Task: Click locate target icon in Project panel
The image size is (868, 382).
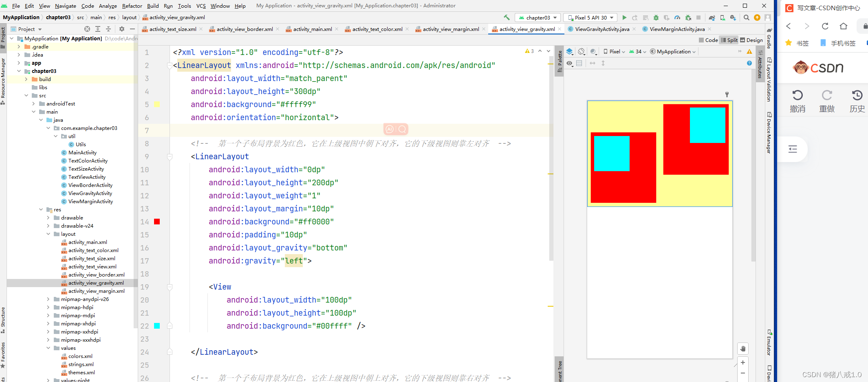Action: pos(87,29)
